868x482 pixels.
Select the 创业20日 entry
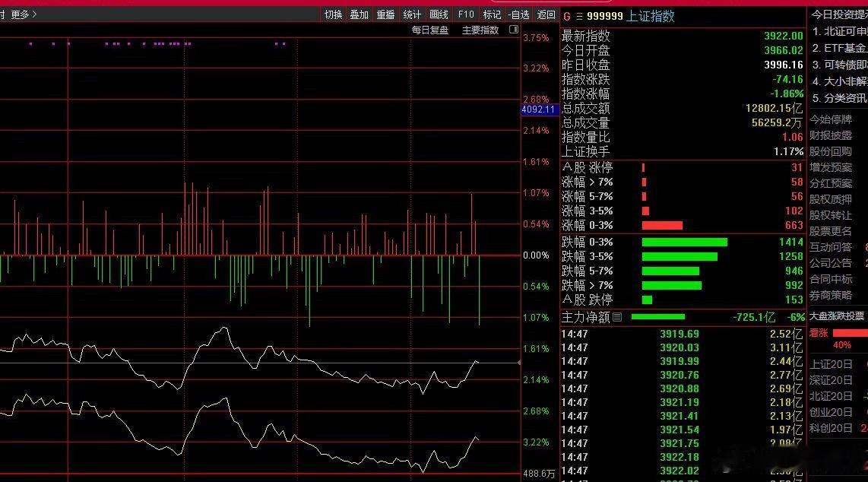pos(831,412)
